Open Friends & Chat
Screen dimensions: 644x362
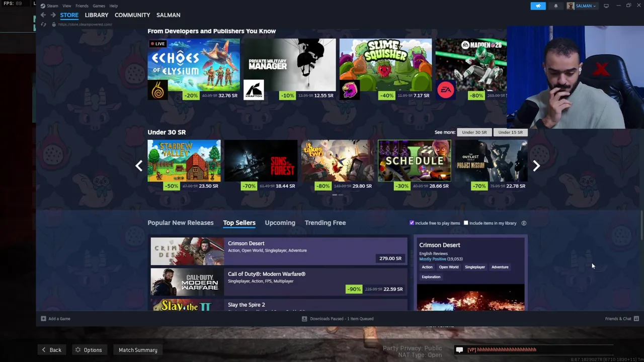click(618, 319)
